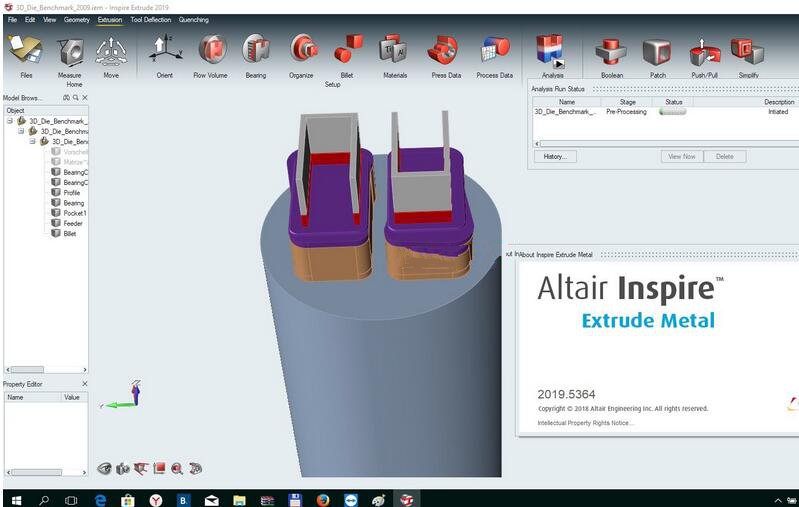
Task: Switch to the Geometry ribbon tab
Action: tap(76, 19)
